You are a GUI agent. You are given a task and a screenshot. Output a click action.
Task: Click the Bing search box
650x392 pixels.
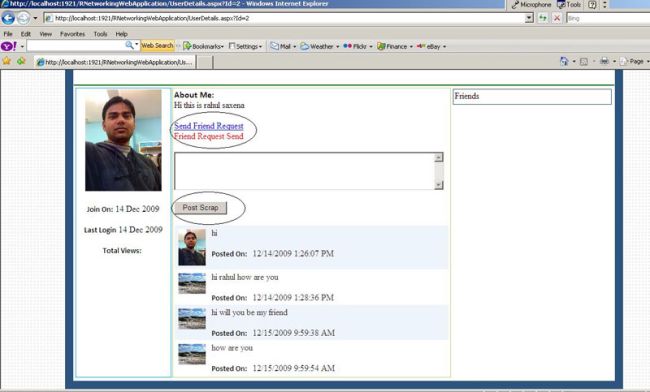pos(608,18)
